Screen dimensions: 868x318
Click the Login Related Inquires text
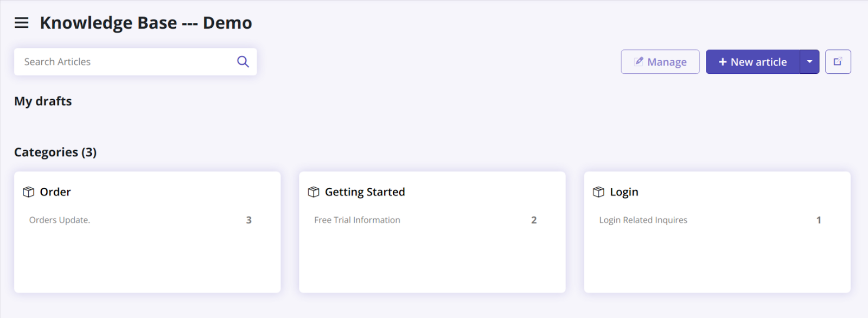tap(642, 220)
